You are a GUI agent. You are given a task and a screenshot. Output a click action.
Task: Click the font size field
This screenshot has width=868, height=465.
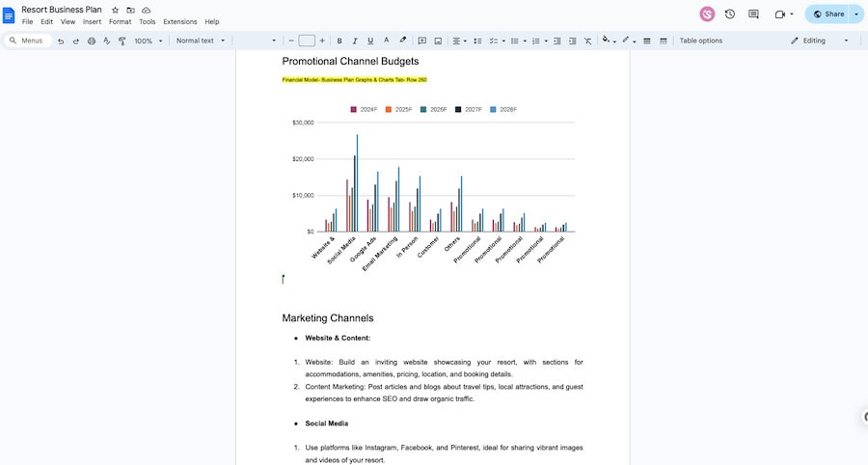pos(307,41)
